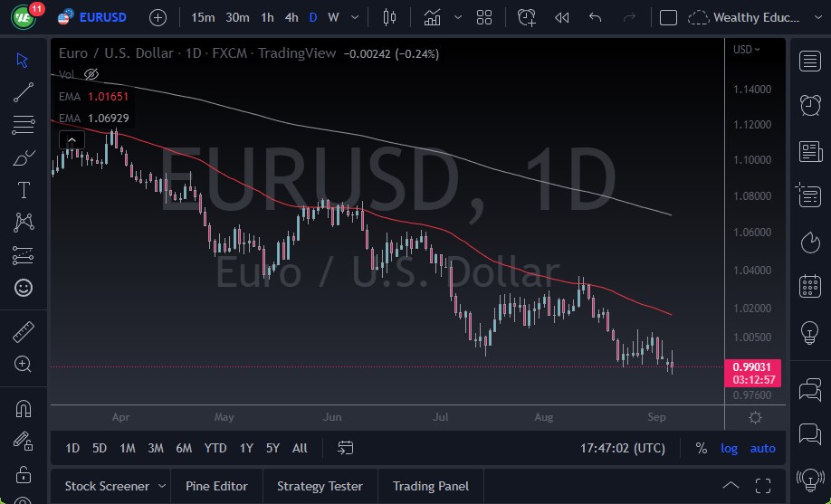
Task: Open the candlestick chart type selector
Action: pos(389,17)
